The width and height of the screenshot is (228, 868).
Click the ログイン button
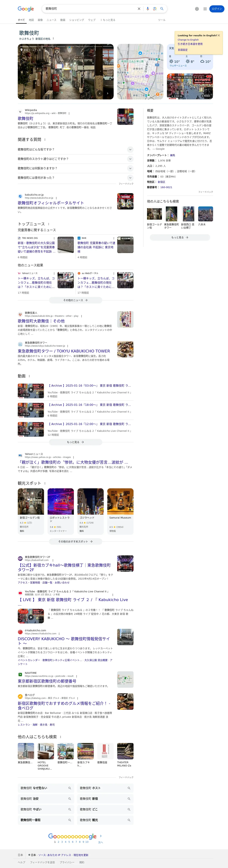[x=217, y=9]
